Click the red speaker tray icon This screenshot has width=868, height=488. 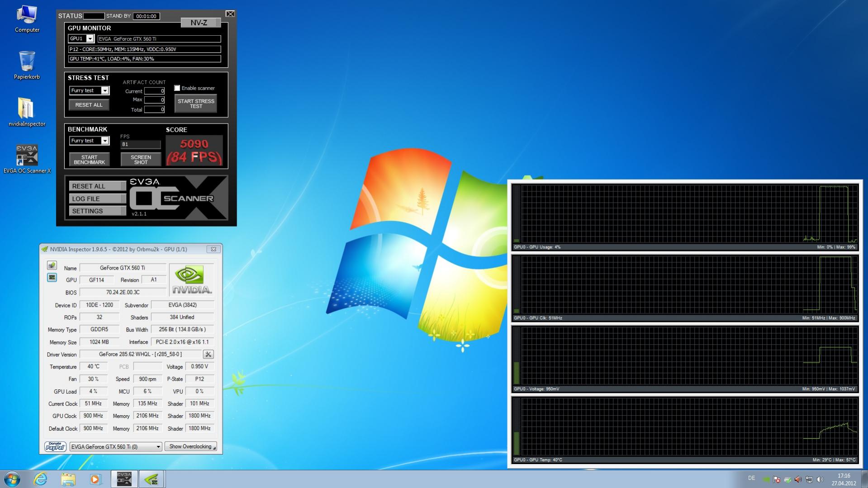click(x=798, y=479)
